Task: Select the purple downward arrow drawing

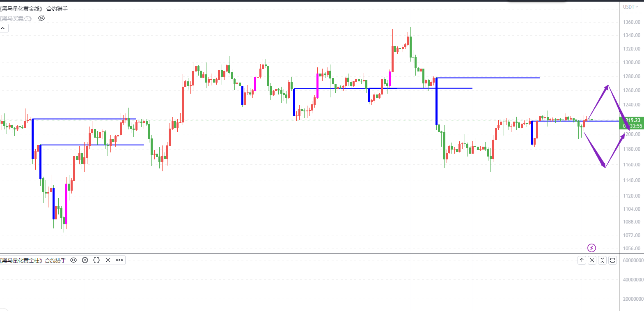Action: [x=594, y=150]
